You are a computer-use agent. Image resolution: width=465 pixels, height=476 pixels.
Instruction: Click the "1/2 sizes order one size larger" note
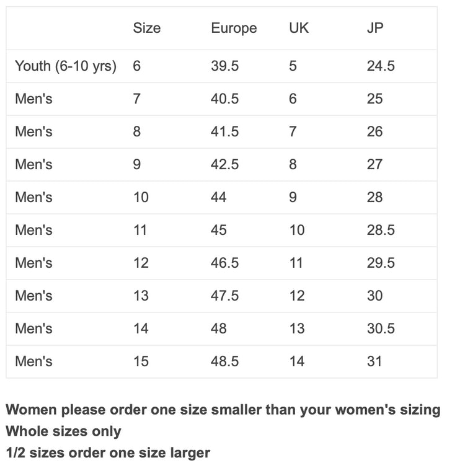point(107,453)
